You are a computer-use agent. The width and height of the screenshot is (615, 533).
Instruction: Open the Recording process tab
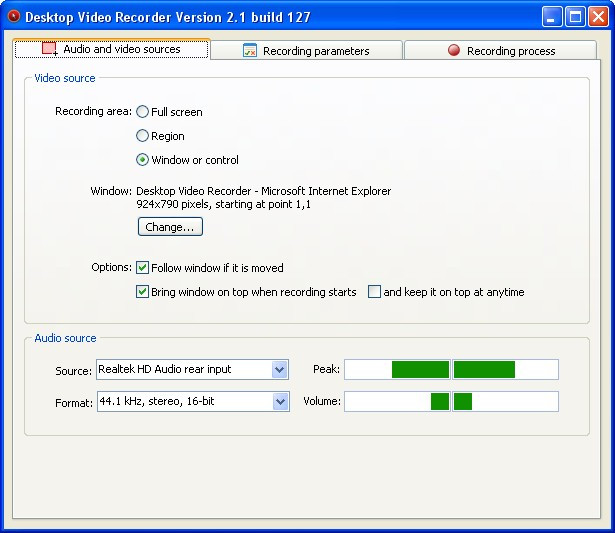tap(501, 51)
